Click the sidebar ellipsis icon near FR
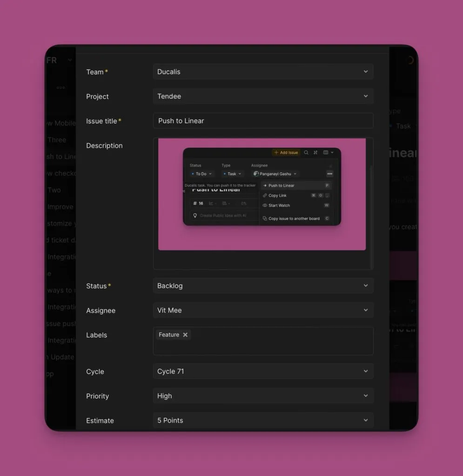 (x=61, y=87)
